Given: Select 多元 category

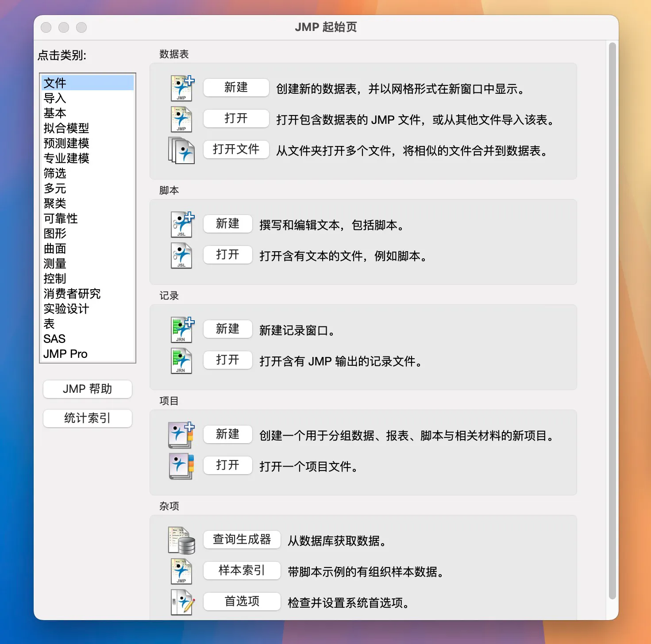Looking at the screenshot, I should click(x=88, y=188).
